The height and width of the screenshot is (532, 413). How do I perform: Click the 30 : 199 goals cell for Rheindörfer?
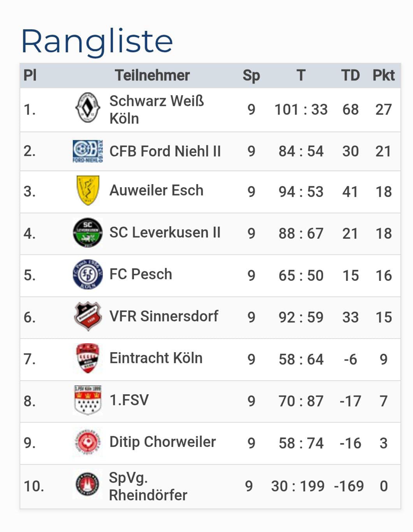(x=298, y=486)
